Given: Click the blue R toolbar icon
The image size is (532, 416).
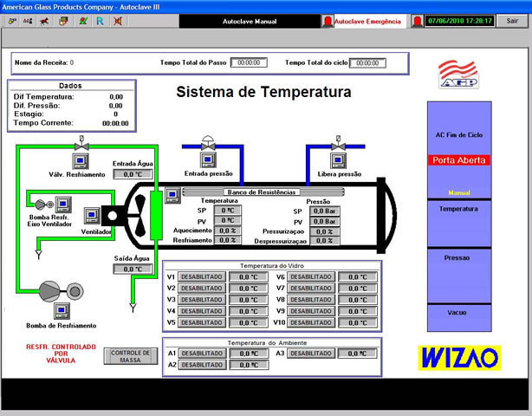Looking at the screenshot, I should click(x=101, y=21).
